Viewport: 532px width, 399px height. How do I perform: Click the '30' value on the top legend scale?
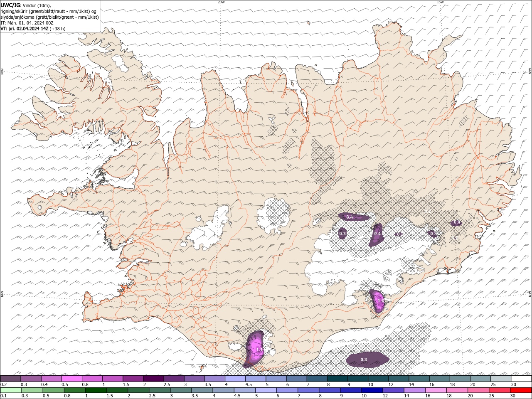pos(513,384)
